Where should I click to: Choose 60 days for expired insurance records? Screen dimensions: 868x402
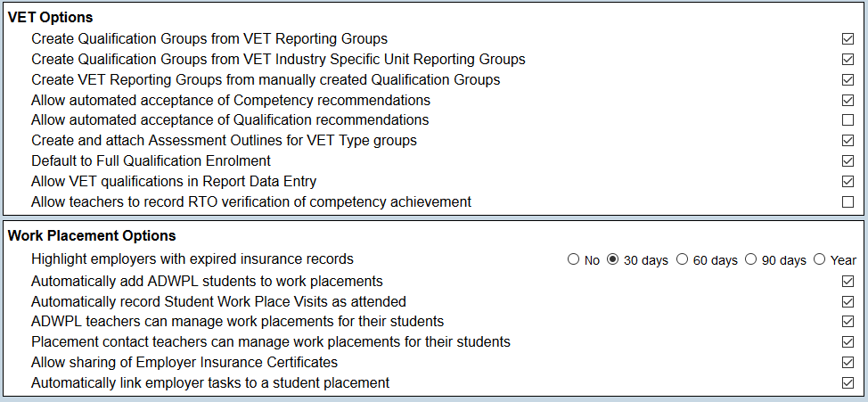tap(683, 260)
